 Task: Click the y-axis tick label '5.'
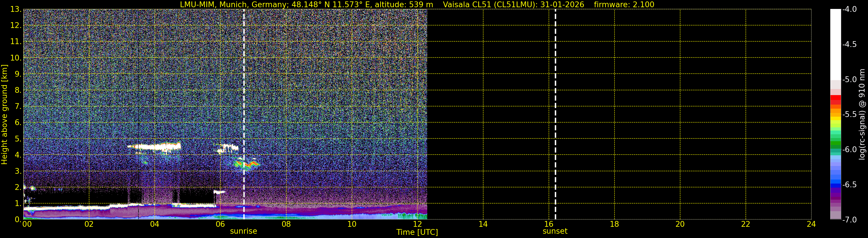(x=18, y=139)
